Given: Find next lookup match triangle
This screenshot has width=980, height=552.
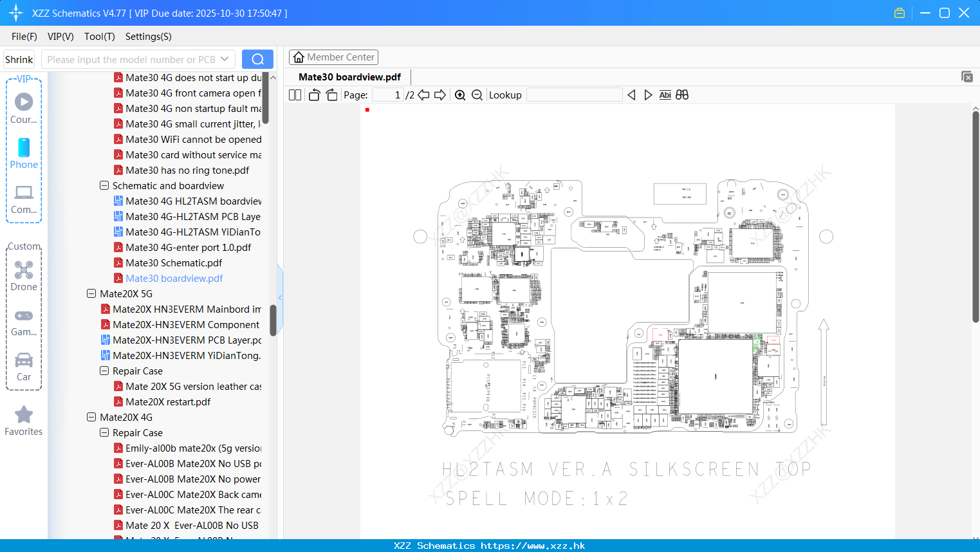Looking at the screenshot, I should click(648, 95).
